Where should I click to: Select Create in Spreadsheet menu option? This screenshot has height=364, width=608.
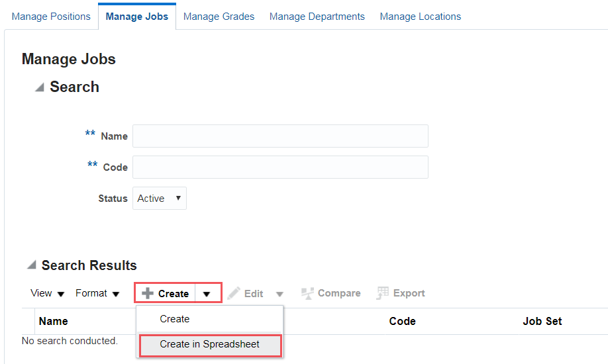tap(210, 344)
